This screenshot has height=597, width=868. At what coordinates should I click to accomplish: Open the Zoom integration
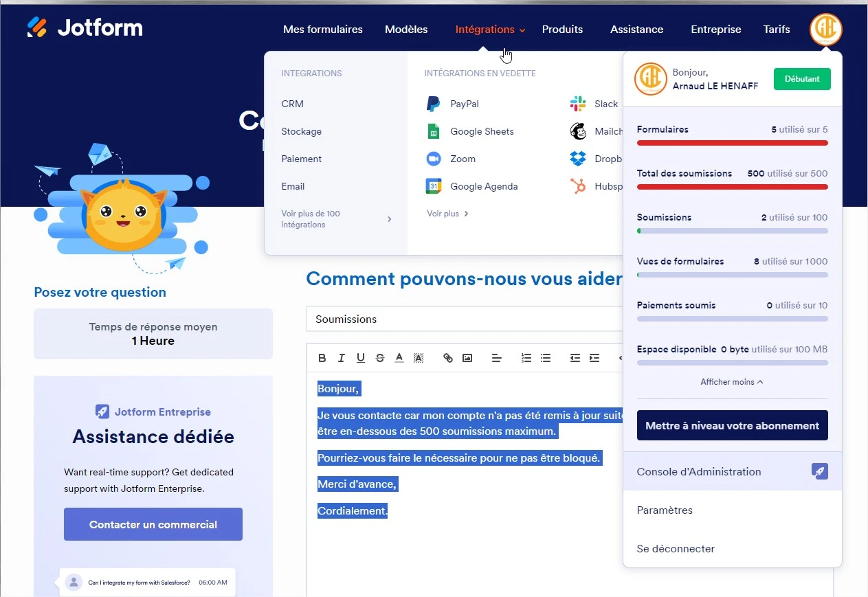[461, 159]
